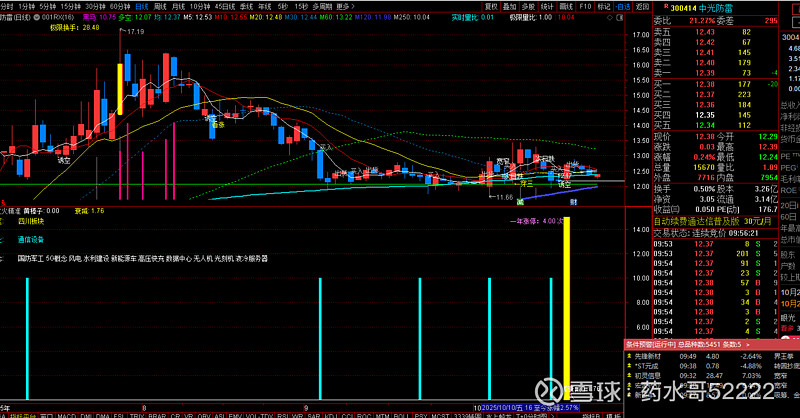Click the 返回 back button

[x=642, y=7]
